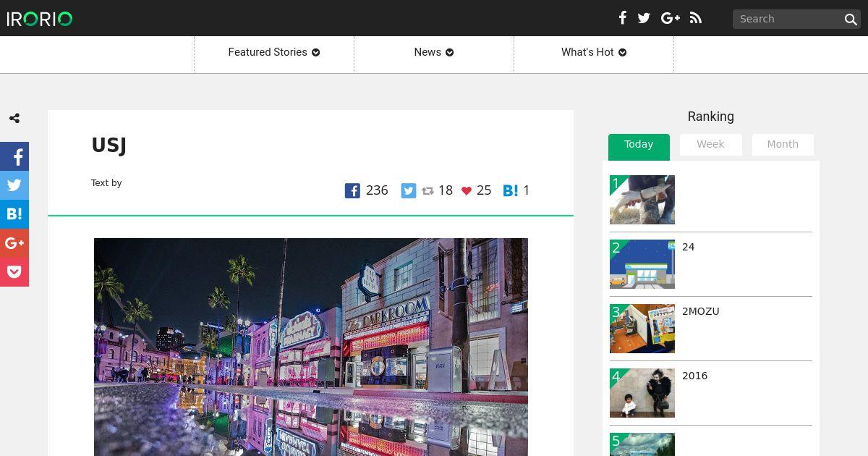The width and height of the screenshot is (868, 456).
Task: Click the IRORIO logo
Action: [40, 19]
